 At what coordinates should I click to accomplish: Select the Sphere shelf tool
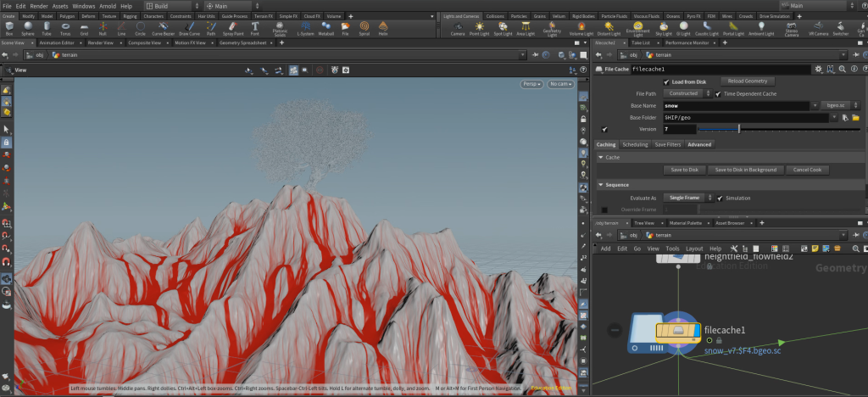click(x=28, y=28)
